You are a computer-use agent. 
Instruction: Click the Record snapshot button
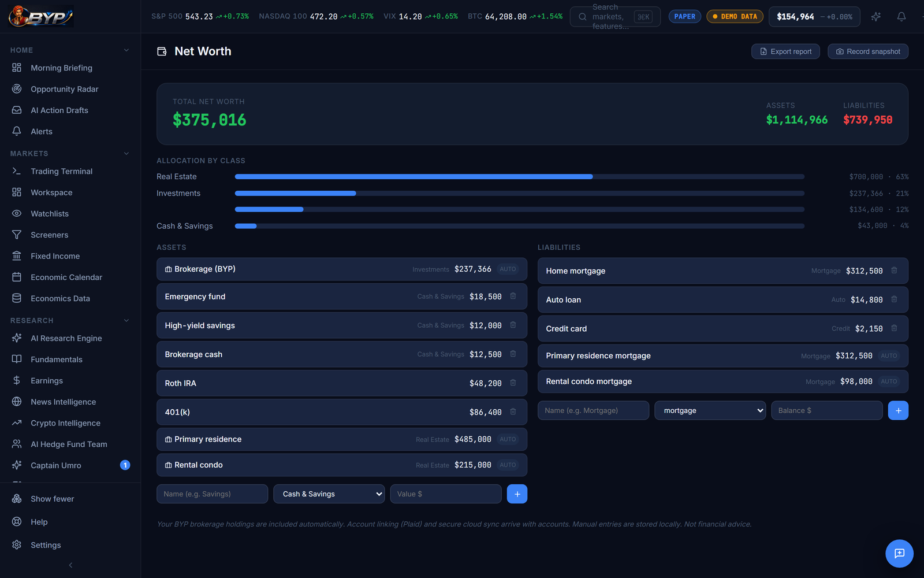868,51
